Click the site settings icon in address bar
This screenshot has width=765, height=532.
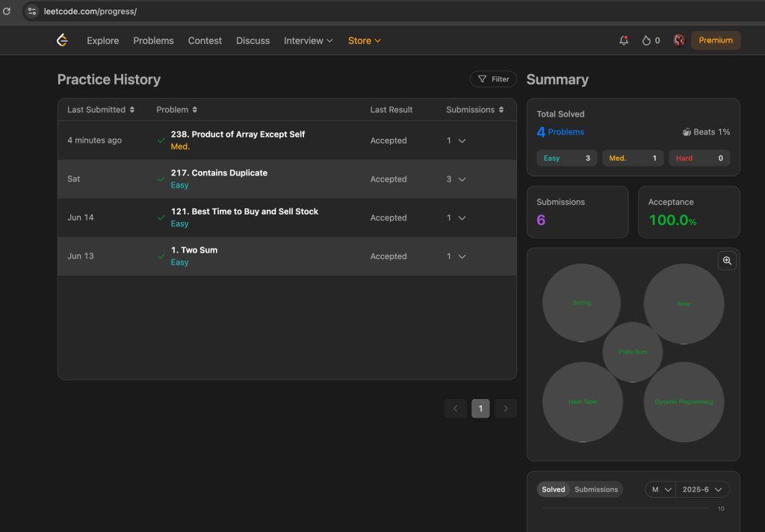click(x=32, y=11)
